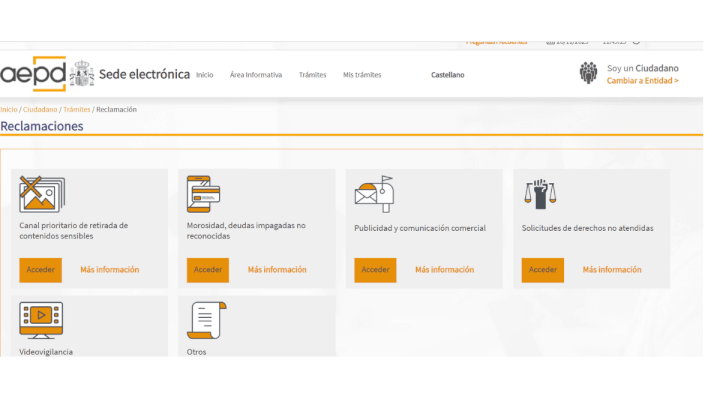Open the Castellano language selector
Image resolution: width=720 pixels, height=405 pixels.
tap(447, 75)
